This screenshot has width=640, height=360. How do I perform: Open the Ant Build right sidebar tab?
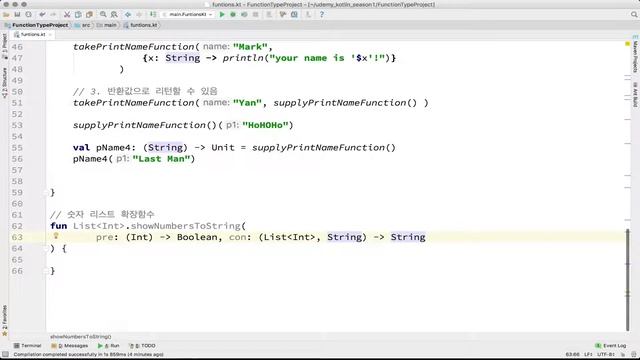(635, 95)
